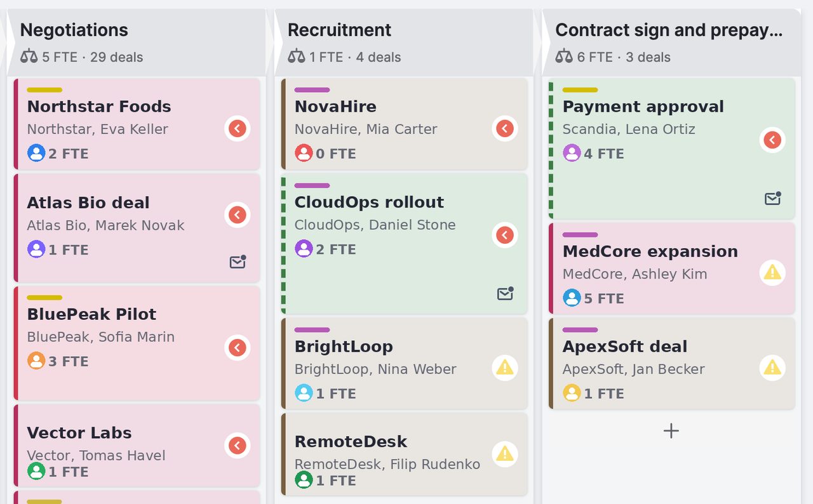Click the purple label tag on CloudOps rollout

(x=312, y=185)
